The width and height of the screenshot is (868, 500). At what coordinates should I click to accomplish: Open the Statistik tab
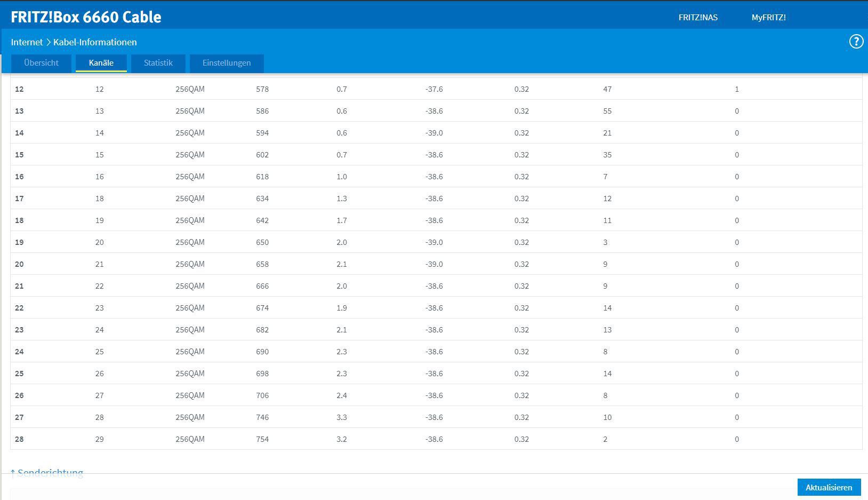tap(158, 63)
